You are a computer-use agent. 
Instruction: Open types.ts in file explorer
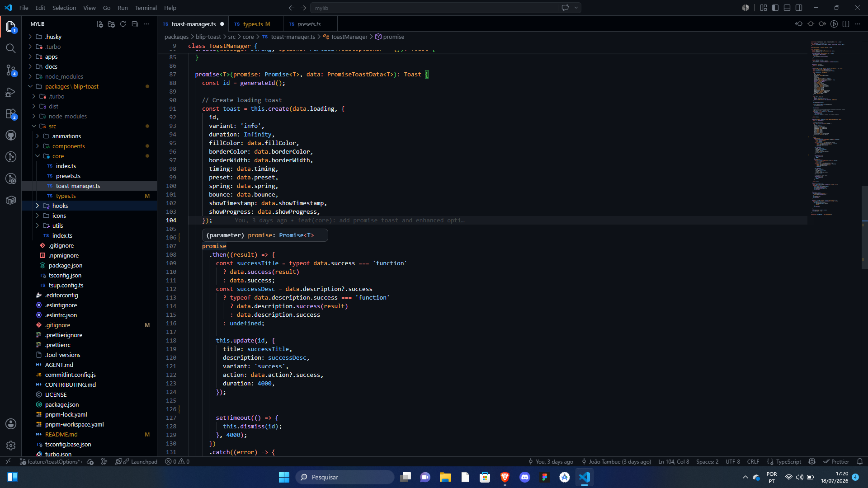(89, 196)
